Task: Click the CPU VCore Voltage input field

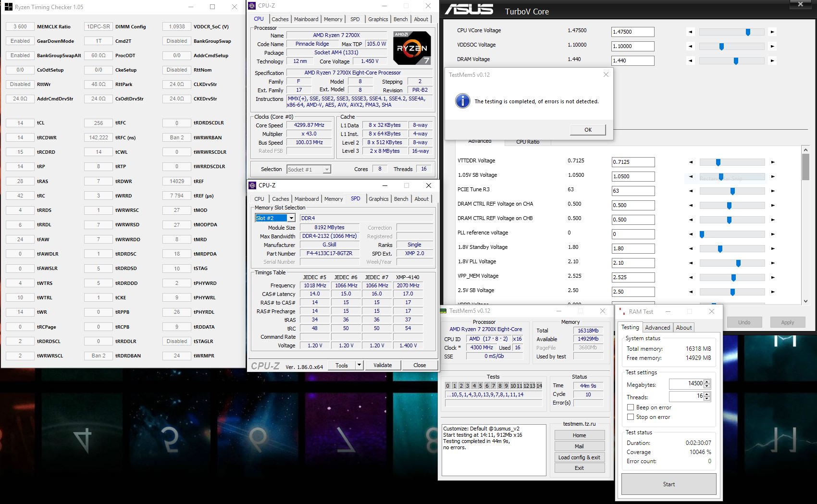Action: 632,32
